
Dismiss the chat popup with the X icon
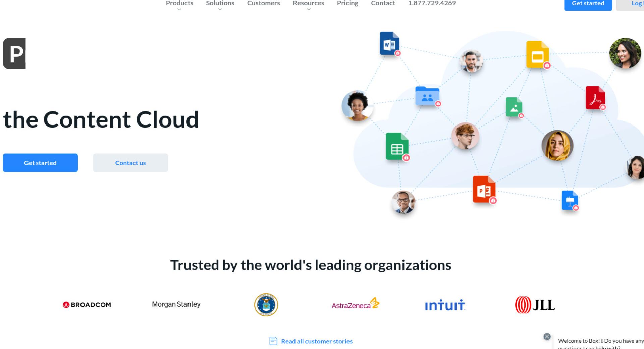click(x=547, y=336)
